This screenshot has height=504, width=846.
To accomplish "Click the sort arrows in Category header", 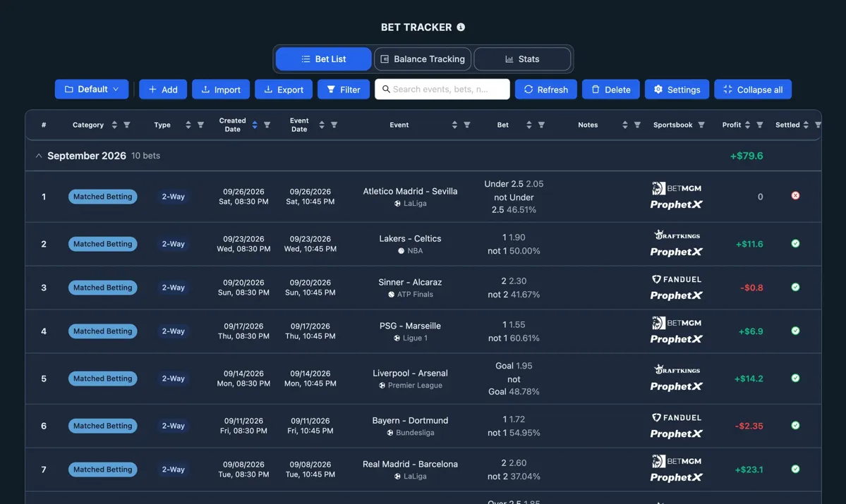I will pos(114,125).
